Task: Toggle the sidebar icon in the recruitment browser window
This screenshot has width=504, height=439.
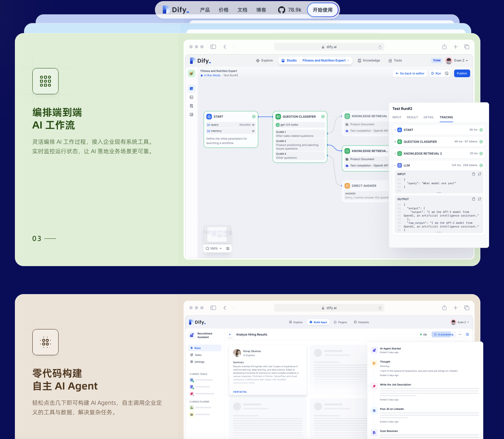Action: point(213,308)
